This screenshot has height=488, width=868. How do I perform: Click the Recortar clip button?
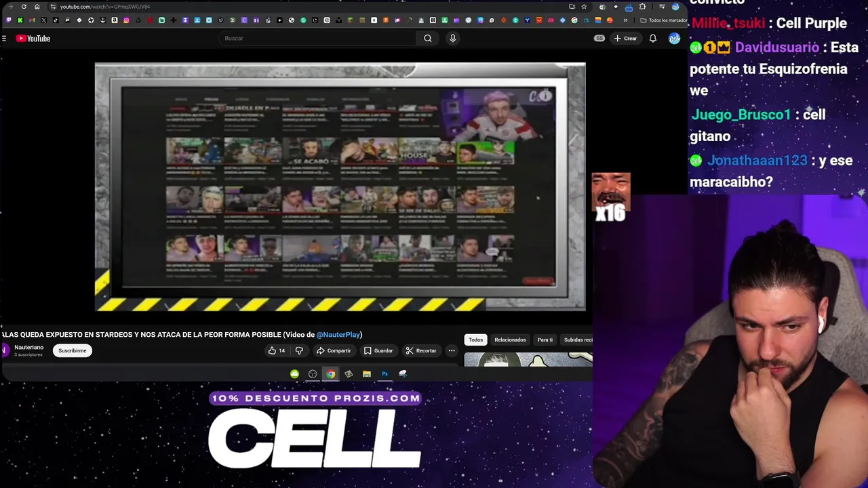tap(420, 350)
